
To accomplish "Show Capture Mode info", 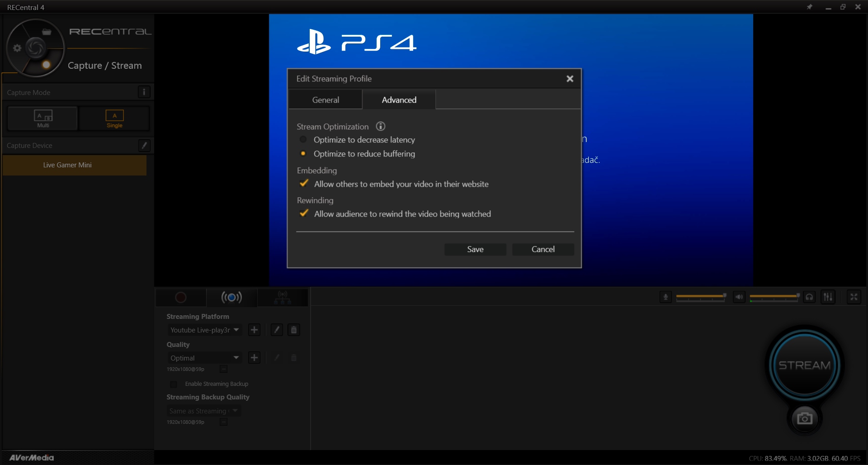I will [144, 92].
